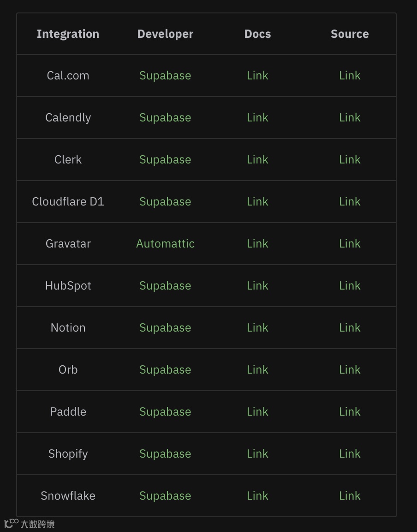Open the Docs link for Notion

(257, 328)
